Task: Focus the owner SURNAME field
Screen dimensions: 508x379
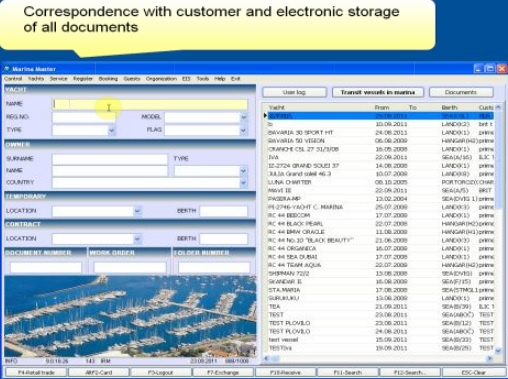Action: [x=110, y=159]
